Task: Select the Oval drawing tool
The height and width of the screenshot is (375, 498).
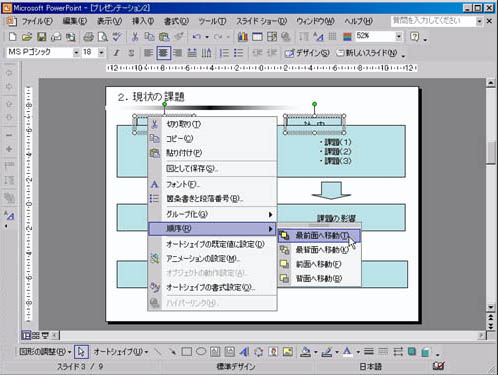Action: click(x=201, y=352)
